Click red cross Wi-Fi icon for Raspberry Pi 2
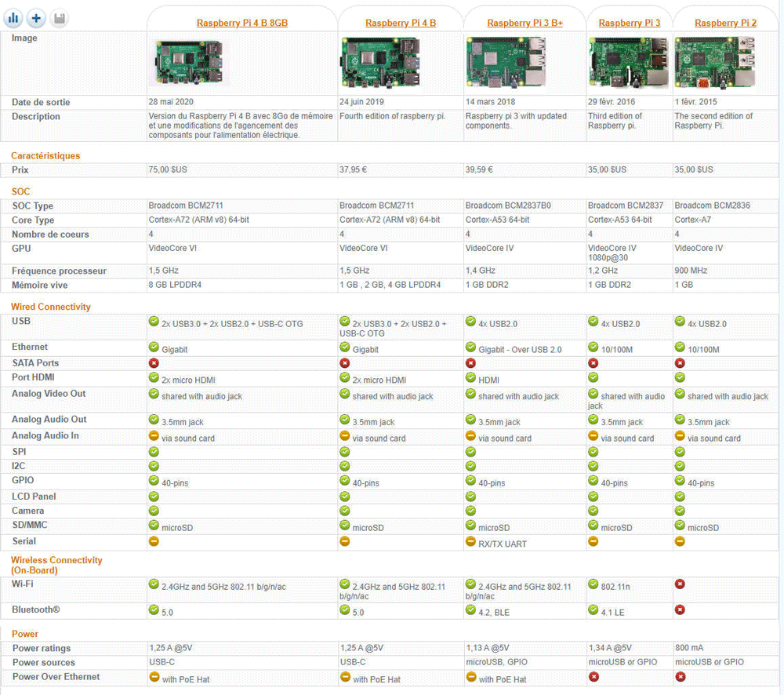 click(680, 584)
